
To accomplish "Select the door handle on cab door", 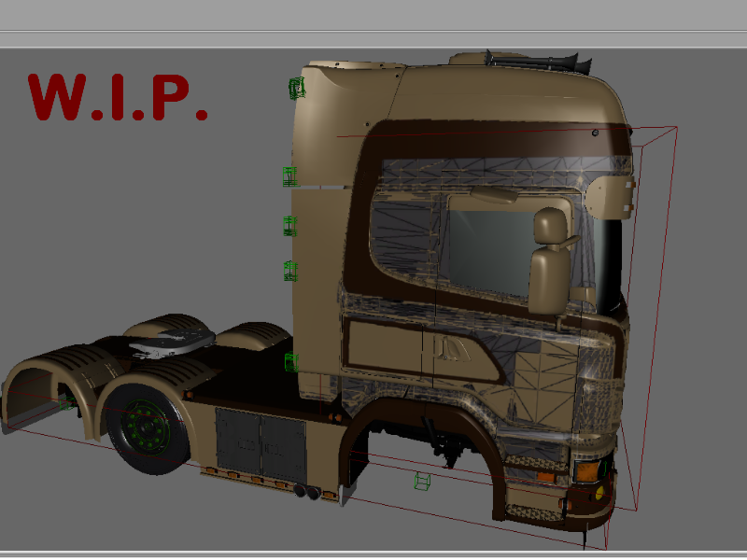I will tap(451, 347).
